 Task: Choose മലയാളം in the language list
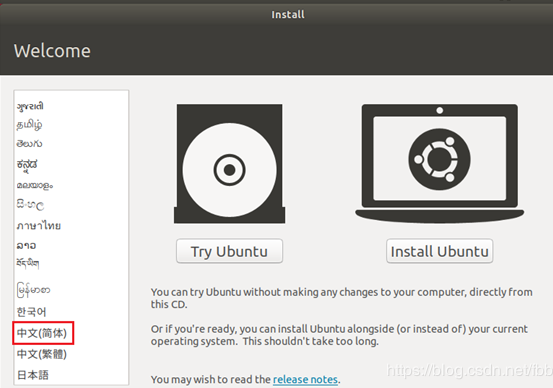click(35, 185)
